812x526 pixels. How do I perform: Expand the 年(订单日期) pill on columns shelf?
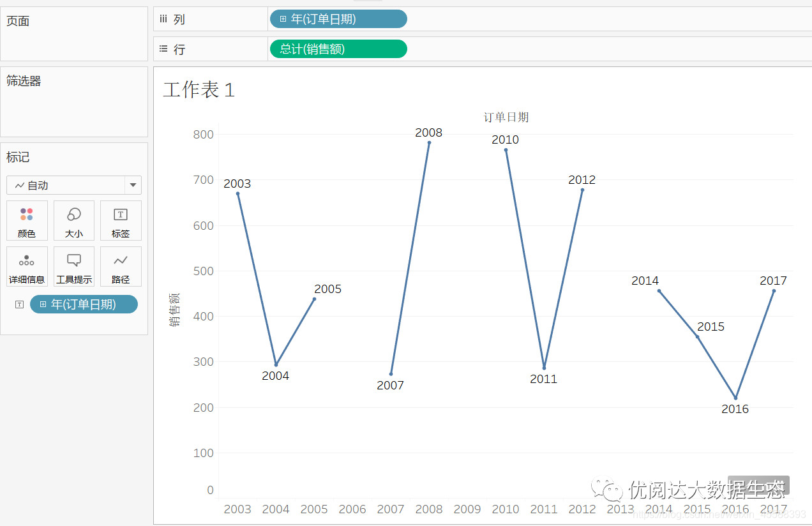point(283,19)
